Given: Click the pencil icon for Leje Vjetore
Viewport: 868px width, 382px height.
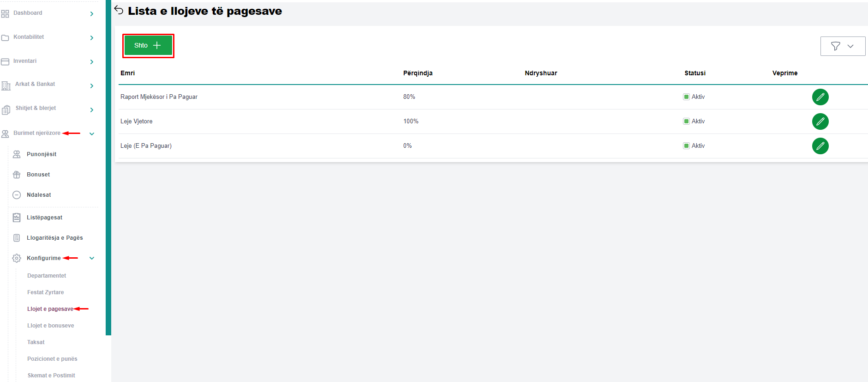Looking at the screenshot, I should click(820, 121).
